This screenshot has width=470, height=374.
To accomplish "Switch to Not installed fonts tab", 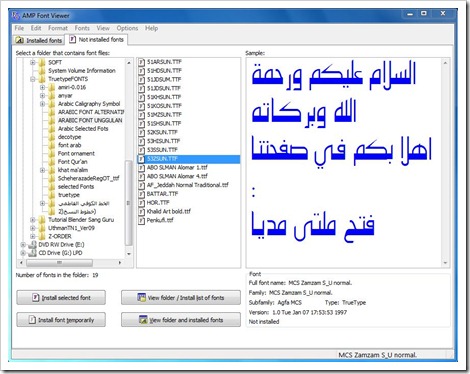I will click(96, 39).
